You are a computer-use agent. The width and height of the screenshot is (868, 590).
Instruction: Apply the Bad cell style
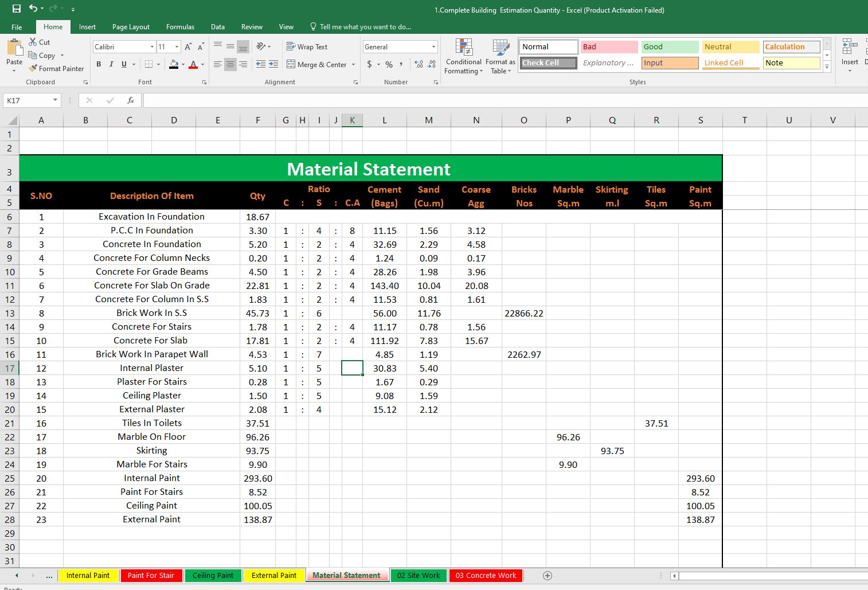(x=609, y=47)
